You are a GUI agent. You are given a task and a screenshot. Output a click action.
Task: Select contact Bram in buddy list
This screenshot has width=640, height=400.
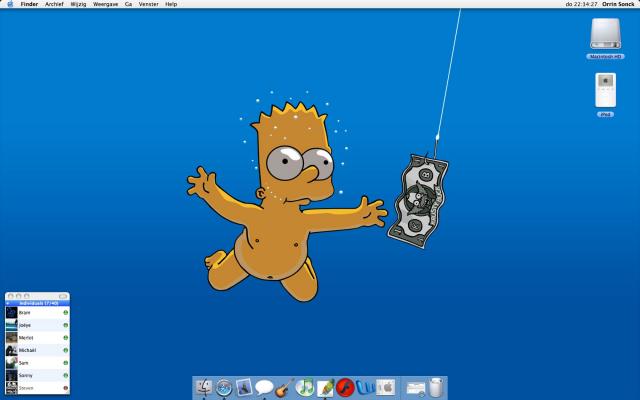(x=37, y=313)
